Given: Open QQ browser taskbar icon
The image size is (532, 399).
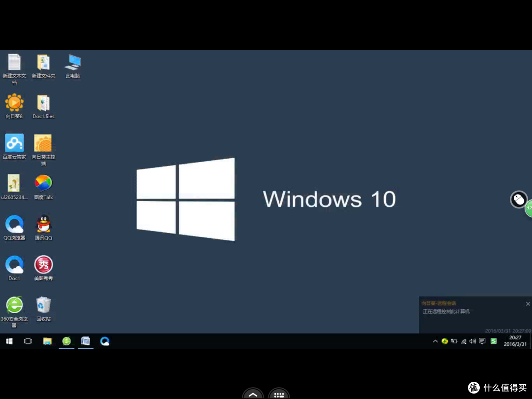Looking at the screenshot, I should tap(104, 341).
